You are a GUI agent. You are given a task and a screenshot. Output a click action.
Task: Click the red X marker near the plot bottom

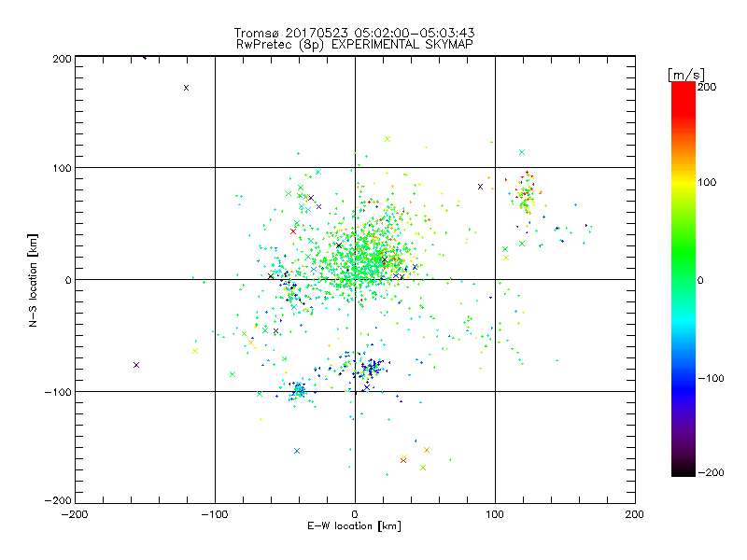coord(403,460)
